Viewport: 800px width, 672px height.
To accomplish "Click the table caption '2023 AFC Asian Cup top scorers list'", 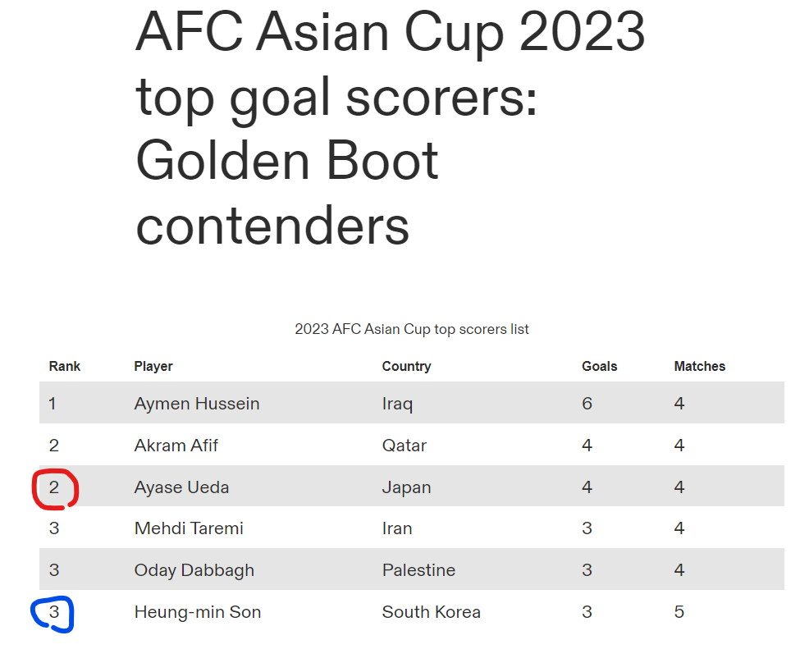I will pyautogui.click(x=412, y=330).
